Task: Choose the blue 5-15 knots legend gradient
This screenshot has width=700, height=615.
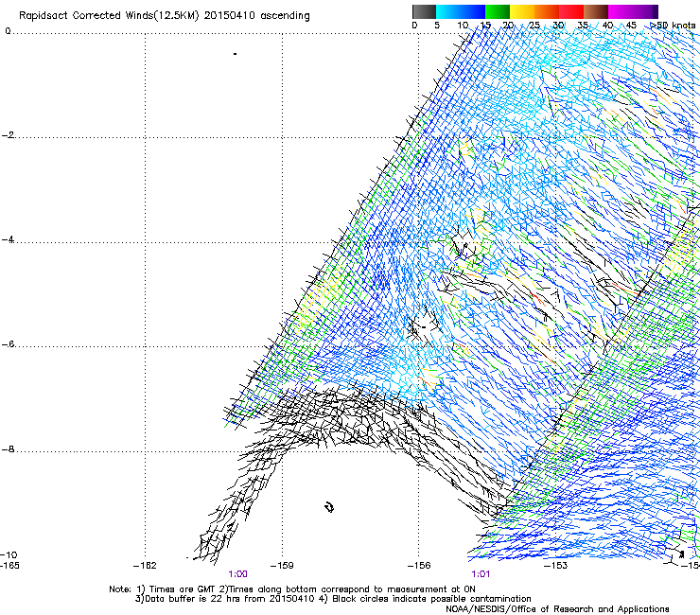Action: (461, 11)
